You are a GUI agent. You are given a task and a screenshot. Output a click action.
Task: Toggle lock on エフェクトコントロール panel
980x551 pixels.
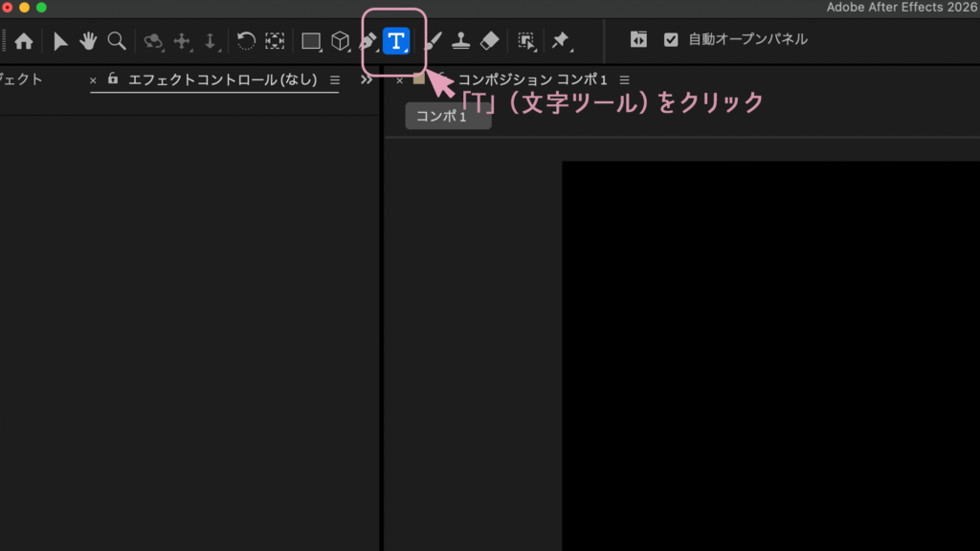tap(113, 78)
